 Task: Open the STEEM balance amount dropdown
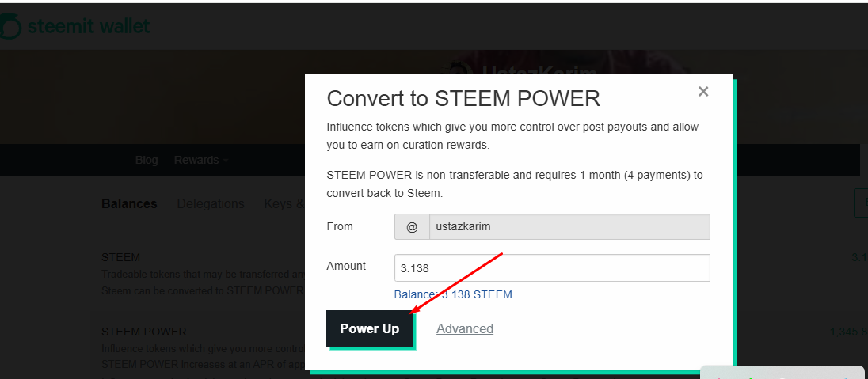point(859,257)
